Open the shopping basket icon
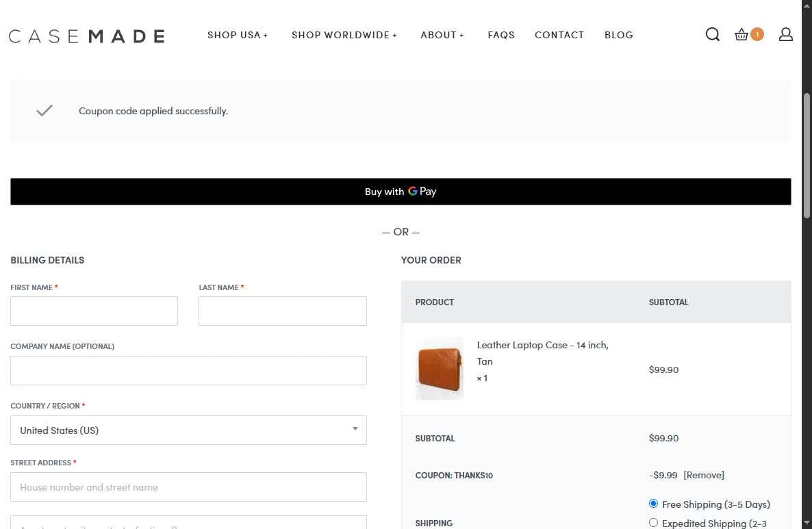Screen dimensions: 812x529 [x=741, y=35]
